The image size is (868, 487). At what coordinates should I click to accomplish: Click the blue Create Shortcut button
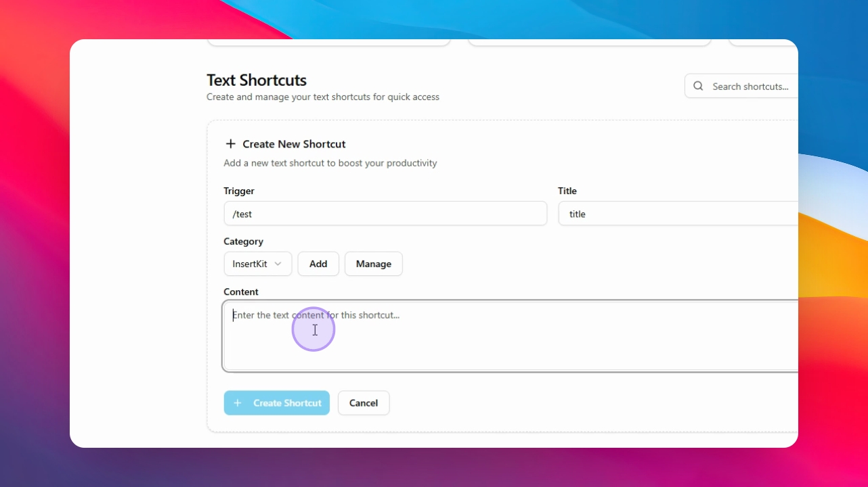pyautogui.click(x=277, y=403)
